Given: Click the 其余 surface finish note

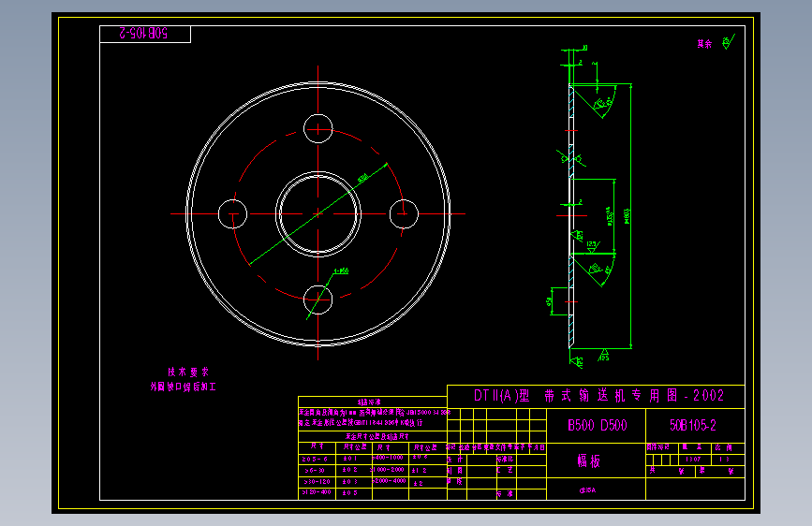Looking at the screenshot, I should [x=704, y=44].
